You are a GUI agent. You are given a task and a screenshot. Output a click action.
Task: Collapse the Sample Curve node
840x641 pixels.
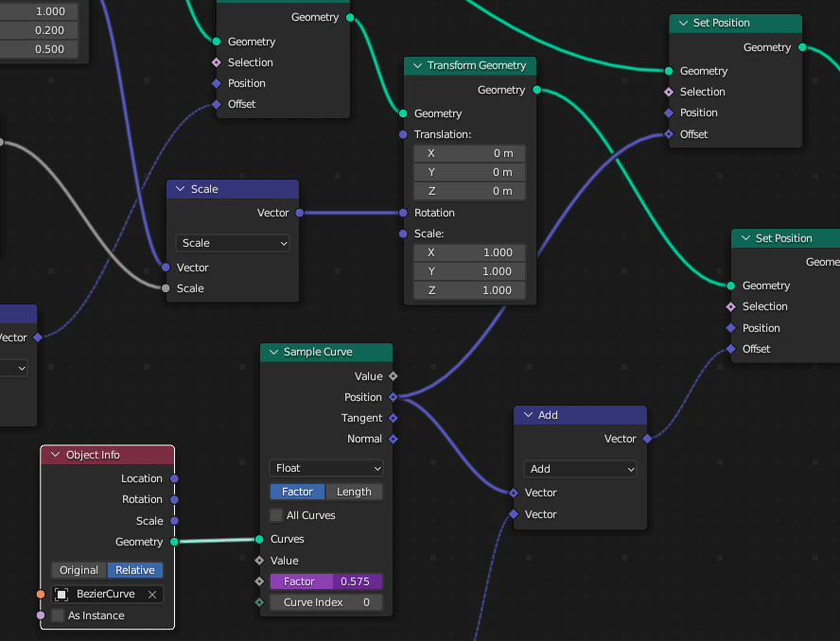273,353
